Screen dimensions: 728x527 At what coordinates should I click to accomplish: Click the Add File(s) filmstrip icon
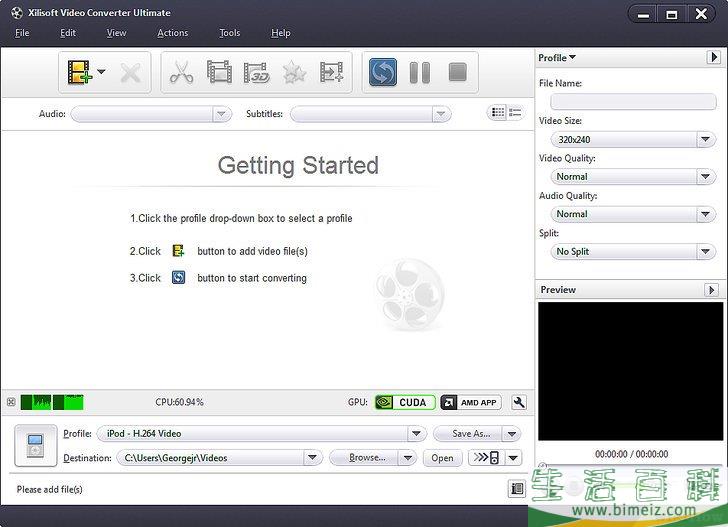click(79, 72)
